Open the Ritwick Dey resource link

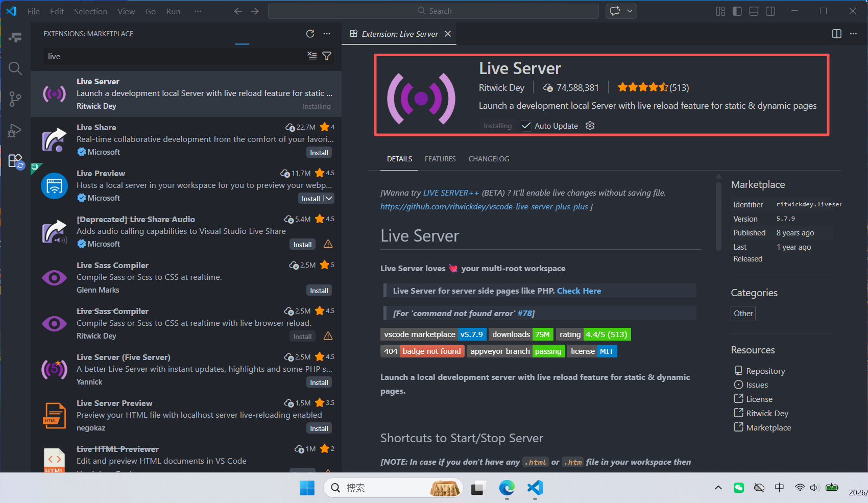[767, 413]
